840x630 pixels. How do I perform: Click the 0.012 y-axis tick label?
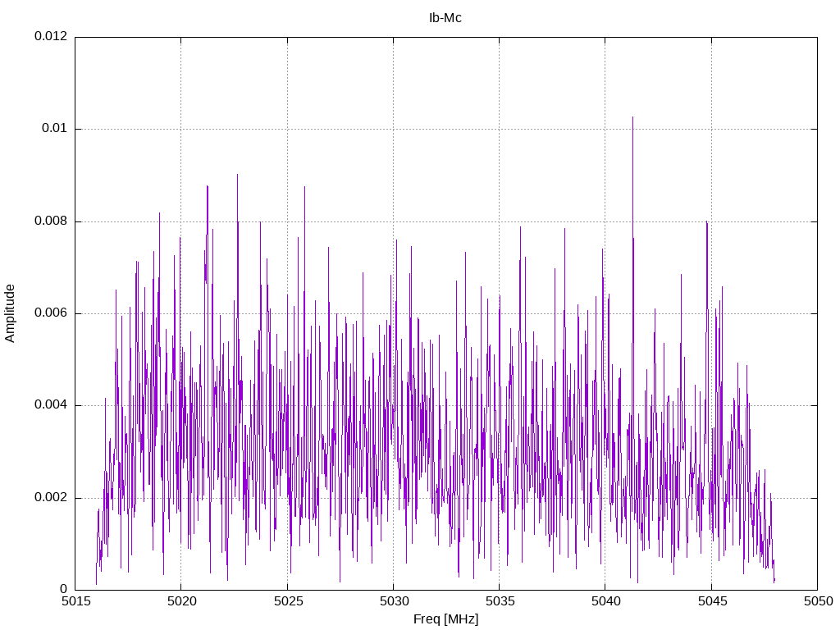[x=52, y=36]
